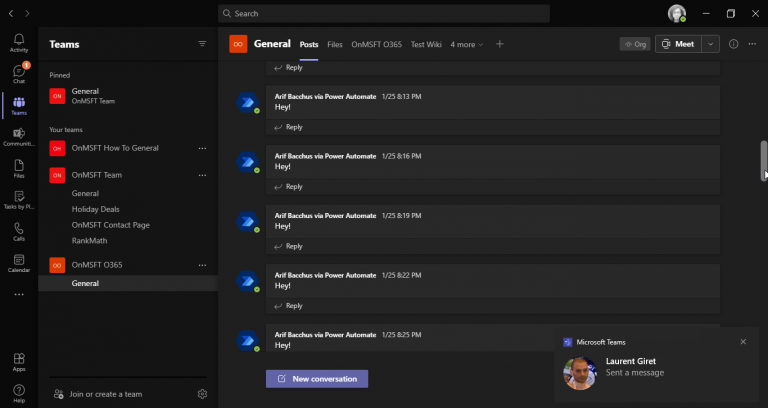Viewport: 768px width, 408px height.
Task: Open the OnMSFT O365 tab
Action: (x=376, y=45)
